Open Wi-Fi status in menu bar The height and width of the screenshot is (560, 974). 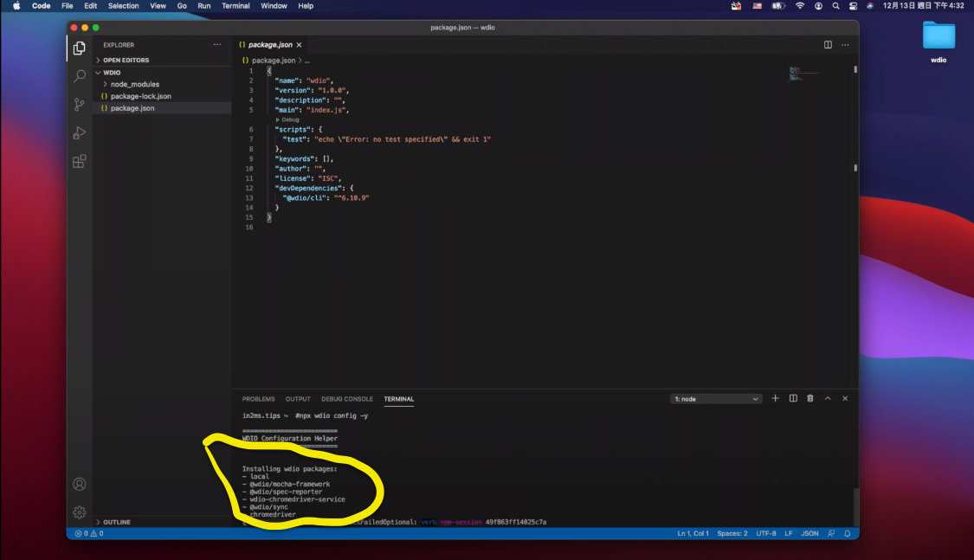800,5
